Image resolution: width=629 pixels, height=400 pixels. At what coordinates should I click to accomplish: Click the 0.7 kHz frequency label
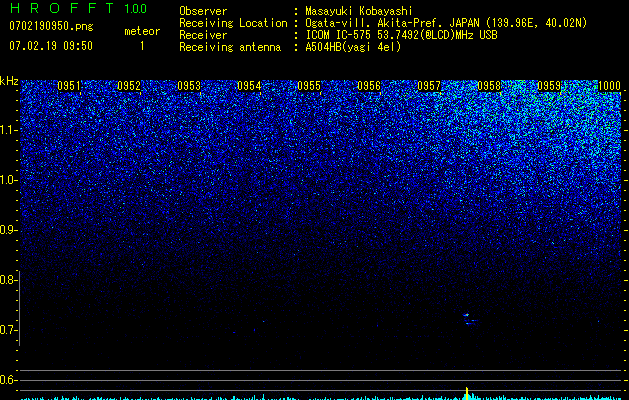(8, 330)
